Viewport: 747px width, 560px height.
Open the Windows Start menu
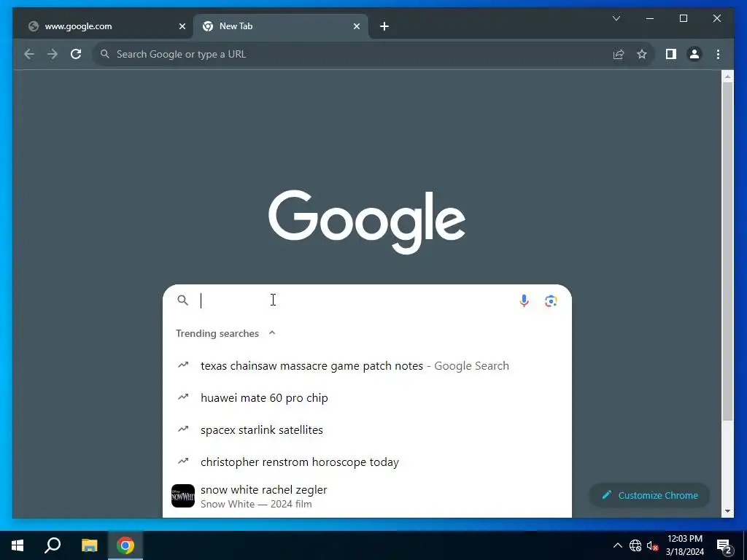[18, 545]
